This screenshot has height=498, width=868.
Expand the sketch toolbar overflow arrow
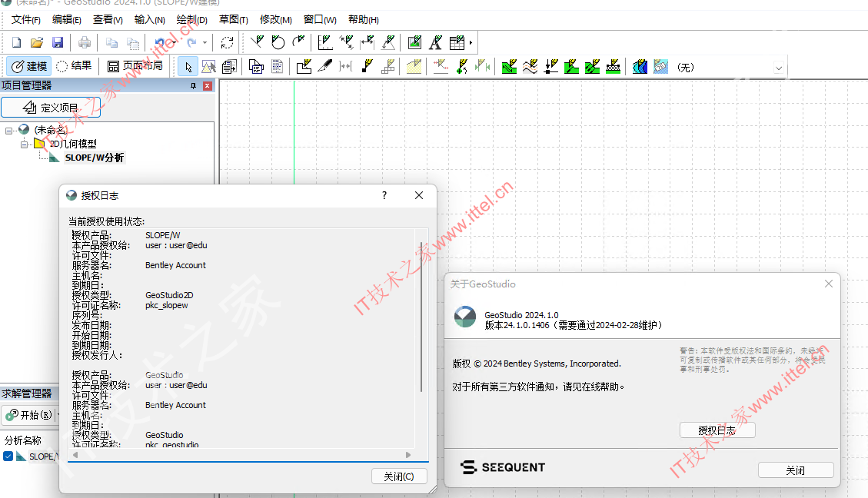click(x=471, y=42)
